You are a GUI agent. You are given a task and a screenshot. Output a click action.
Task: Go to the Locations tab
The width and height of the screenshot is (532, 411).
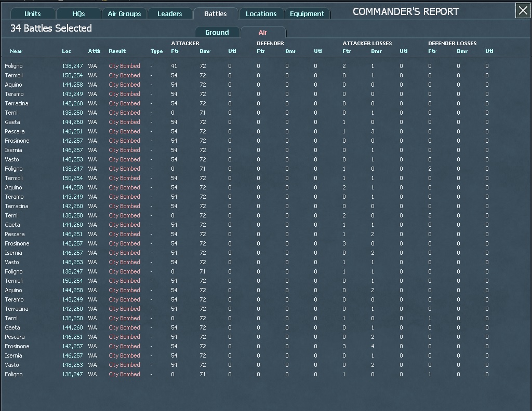261,13
